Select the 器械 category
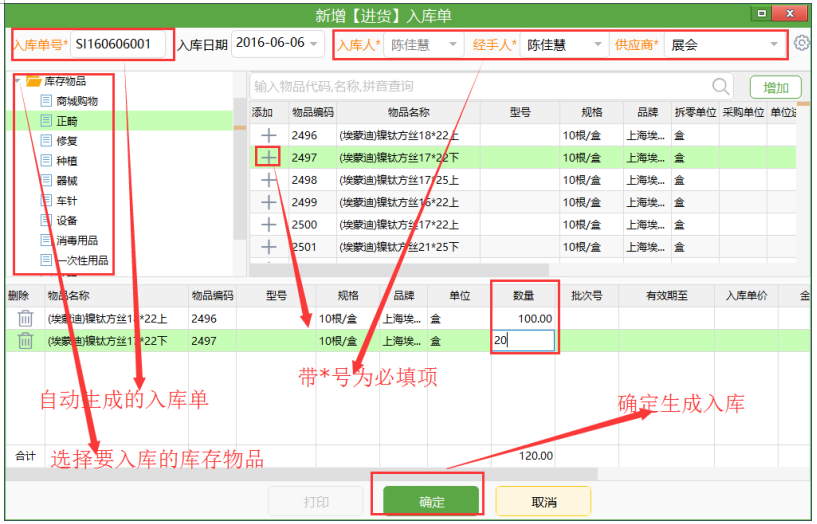The width and height of the screenshot is (817, 524). click(x=67, y=181)
